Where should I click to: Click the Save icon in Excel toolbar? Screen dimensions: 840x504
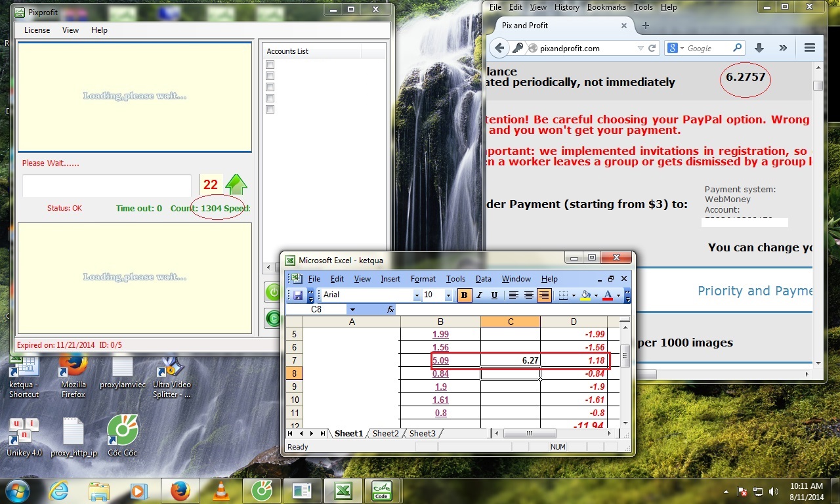(x=298, y=295)
